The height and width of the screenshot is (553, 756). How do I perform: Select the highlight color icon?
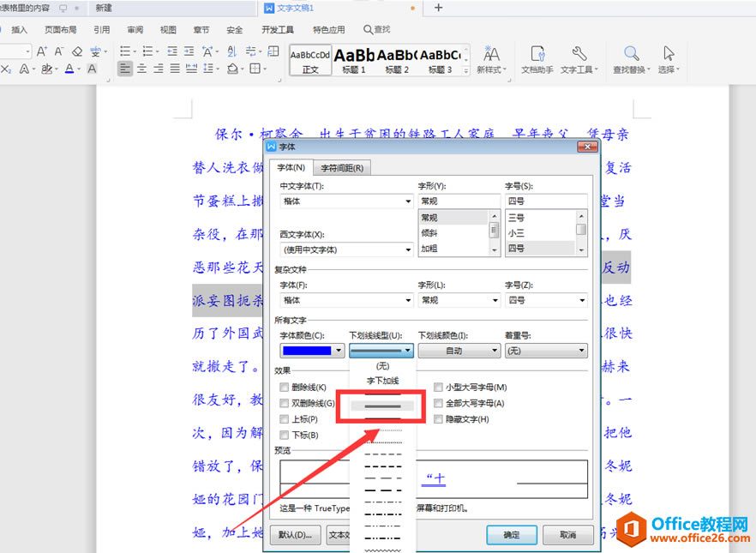click(x=47, y=69)
